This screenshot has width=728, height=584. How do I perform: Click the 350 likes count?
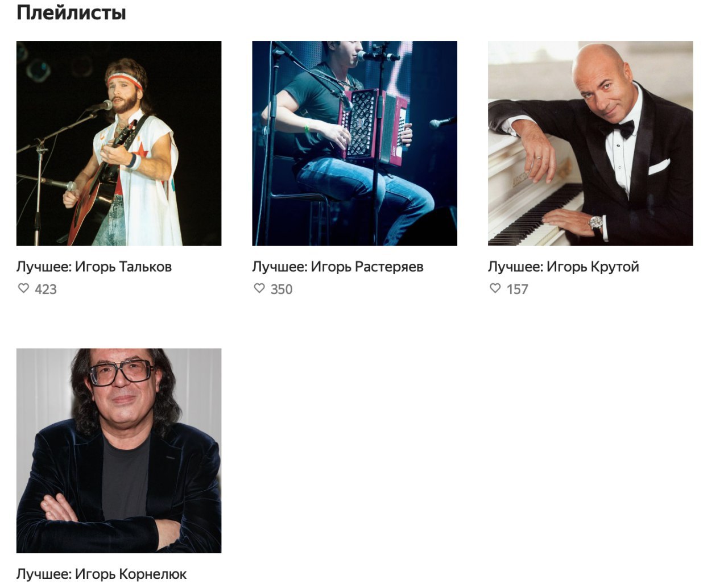282,289
